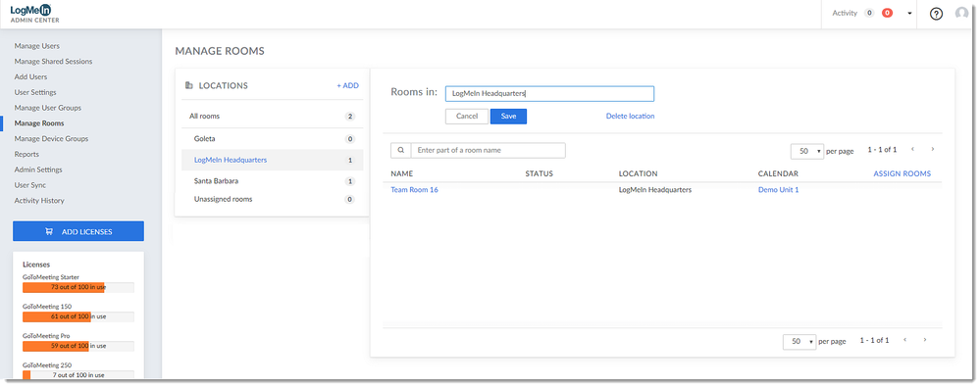Go to next page arrow at top
Image resolution: width=980 pixels, height=387 pixels.
(933, 150)
